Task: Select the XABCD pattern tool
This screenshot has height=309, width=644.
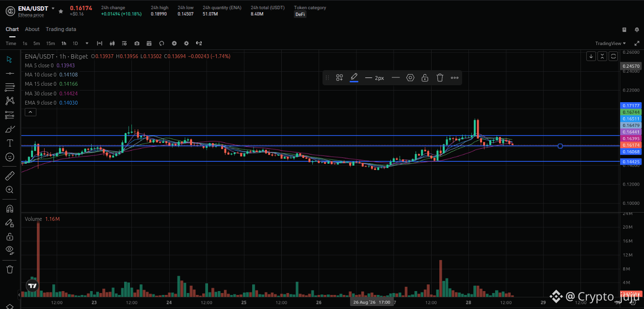Action: tap(9, 101)
